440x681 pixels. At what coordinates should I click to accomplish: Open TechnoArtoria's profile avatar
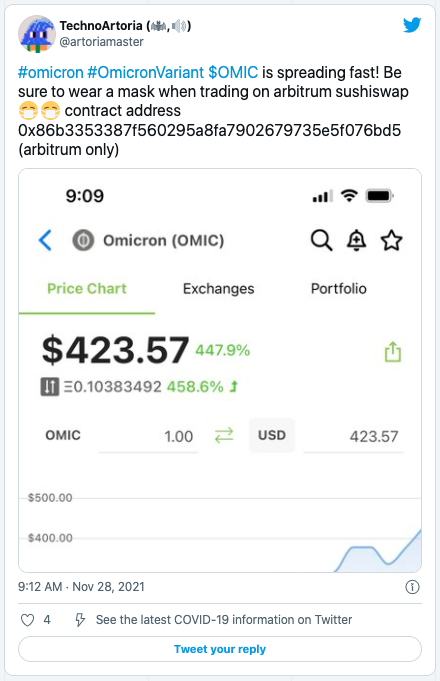pos(36,34)
